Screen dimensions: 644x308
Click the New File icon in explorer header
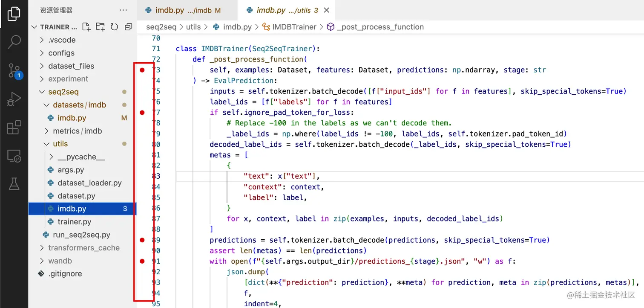[x=86, y=27]
